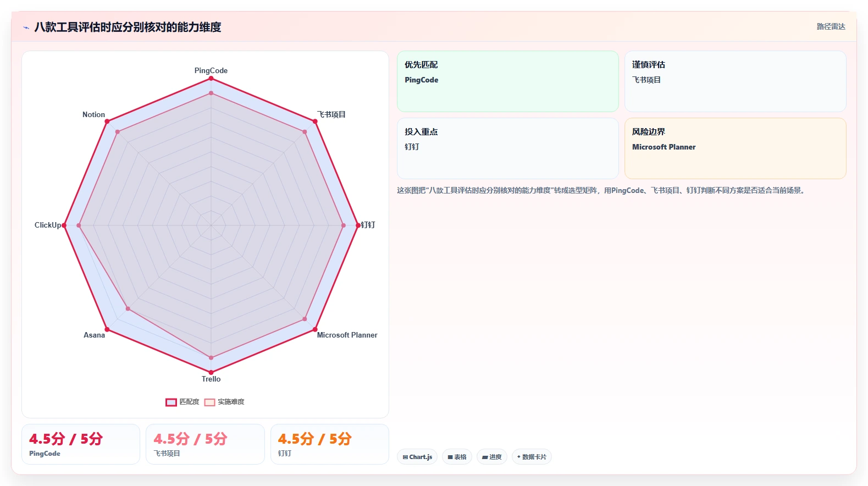Click the Notion axis label on radar
The height and width of the screenshot is (486, 868).
click(93, 114)
